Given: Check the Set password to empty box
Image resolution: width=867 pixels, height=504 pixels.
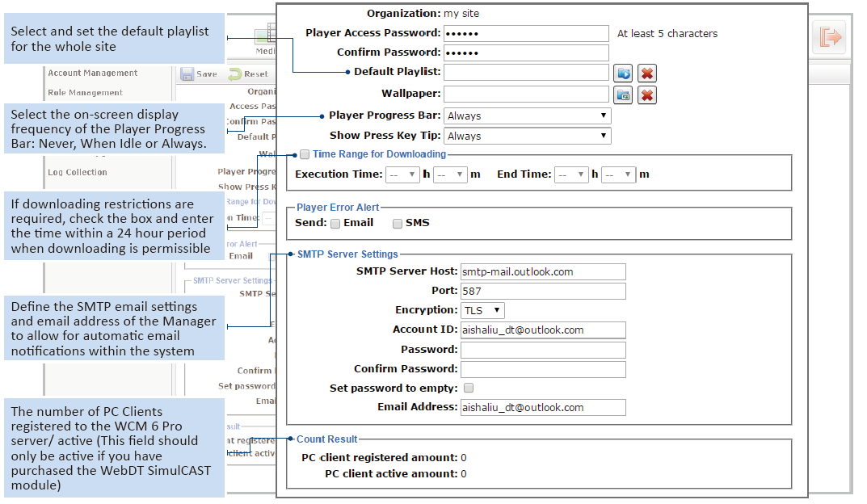Looking at the screenshot, I should [x=469, y=388].
